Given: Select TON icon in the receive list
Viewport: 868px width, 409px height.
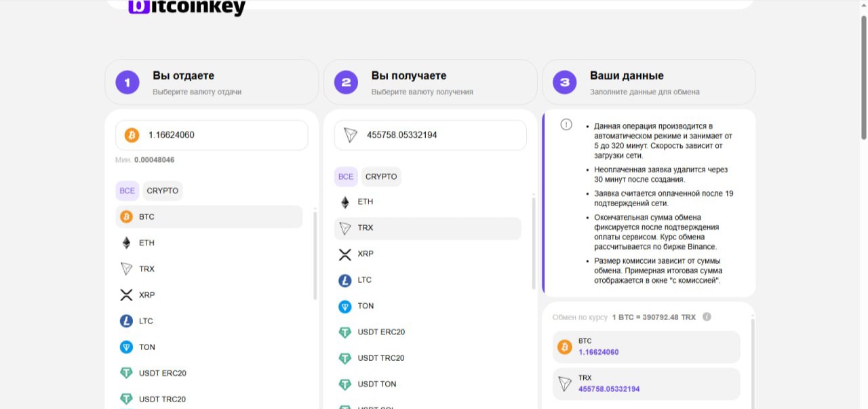Looking at the screenshot, I should coord(344,306).
